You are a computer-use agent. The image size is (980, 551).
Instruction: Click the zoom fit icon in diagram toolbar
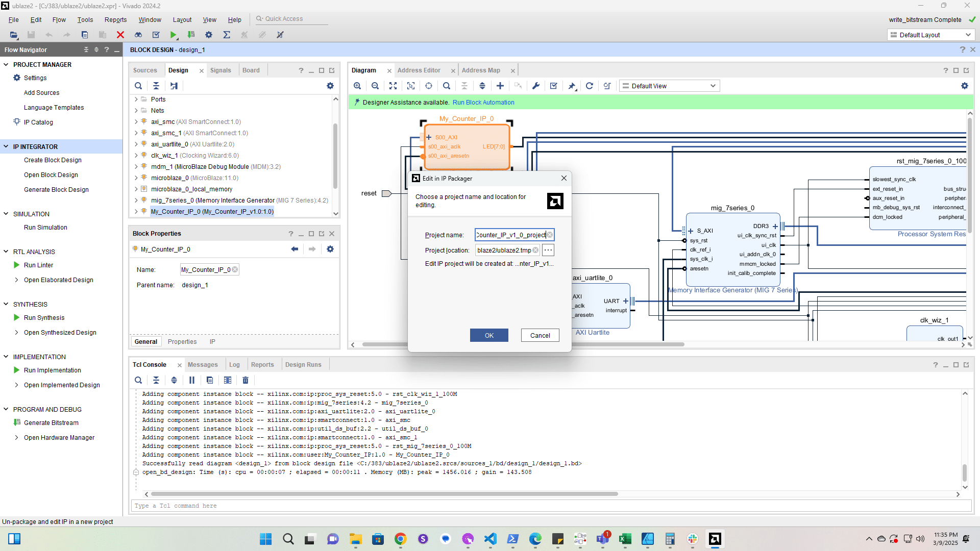coord(393,86)
